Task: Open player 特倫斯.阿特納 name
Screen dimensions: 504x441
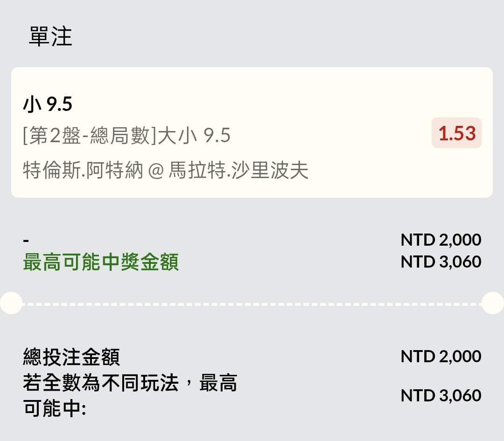Action: [x=83, y=171]
